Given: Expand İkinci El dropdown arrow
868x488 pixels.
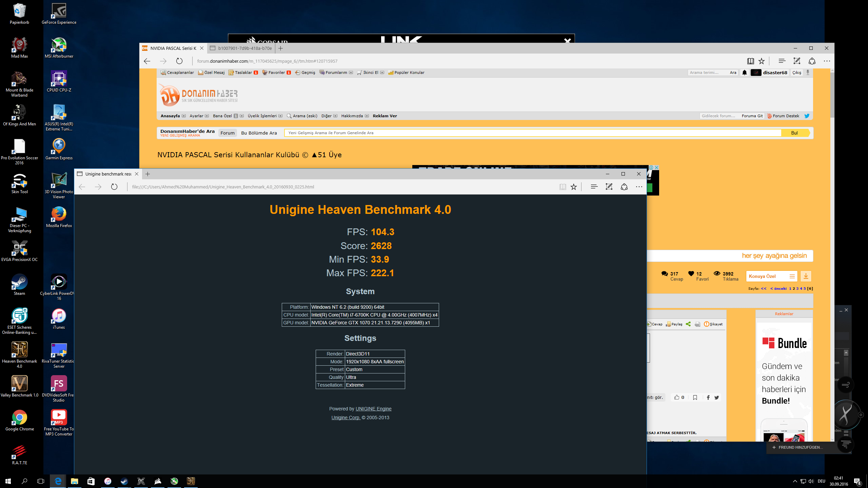Looking at the screenshot, I should 382,73.
